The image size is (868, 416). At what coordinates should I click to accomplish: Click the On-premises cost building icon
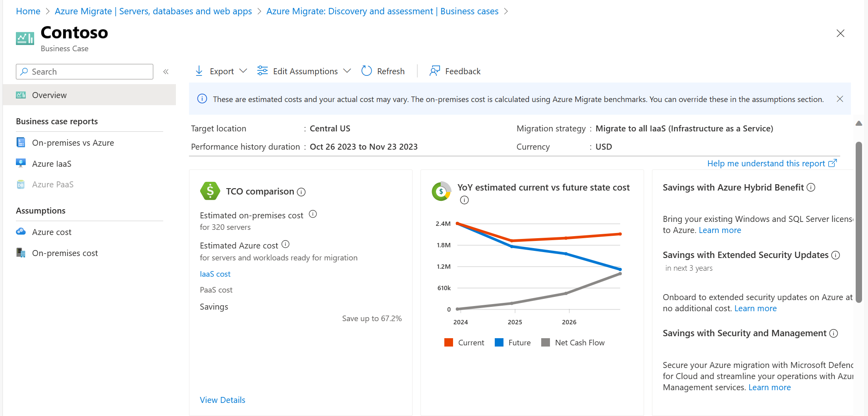coord(21,252)
